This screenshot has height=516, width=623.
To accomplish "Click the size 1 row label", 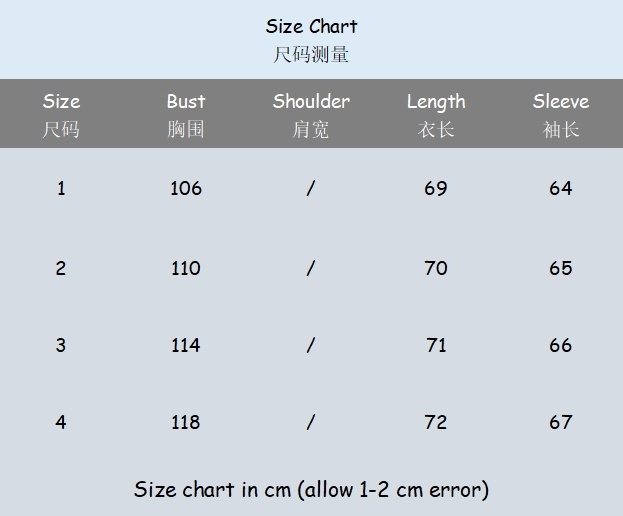I will 61,188.
